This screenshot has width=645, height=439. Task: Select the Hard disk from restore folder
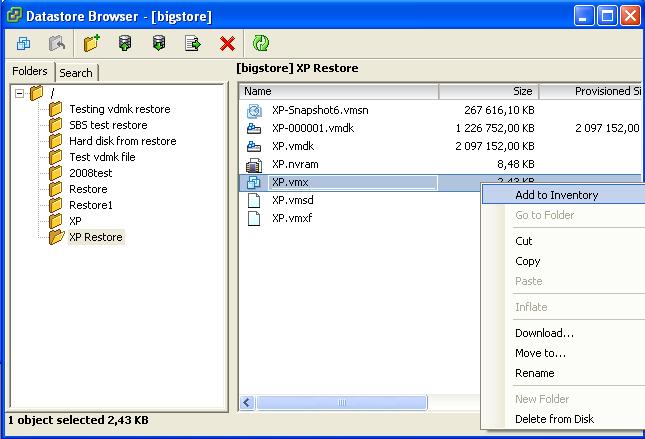click(123, 141)
